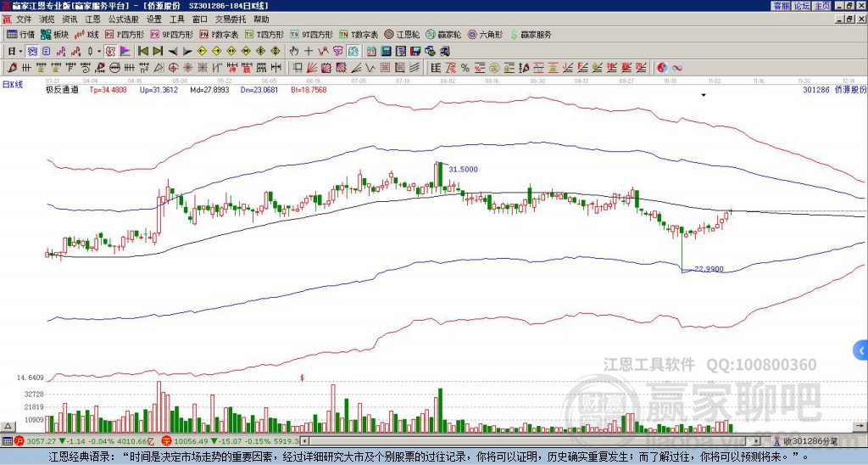Select the hand pan tool
This screenshot has height=465, width=868.
coord(294,52)
